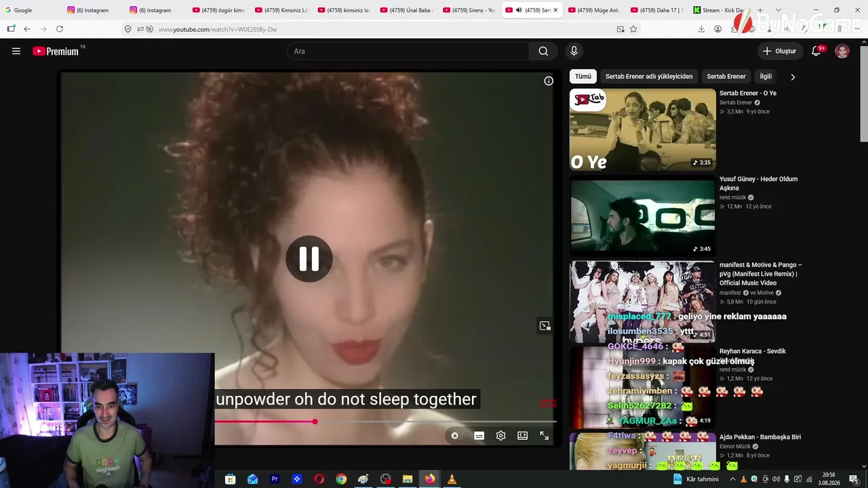868x488 pixels.
Task: Open YouTube notifications bell
Action: click(x=817, y=51)
